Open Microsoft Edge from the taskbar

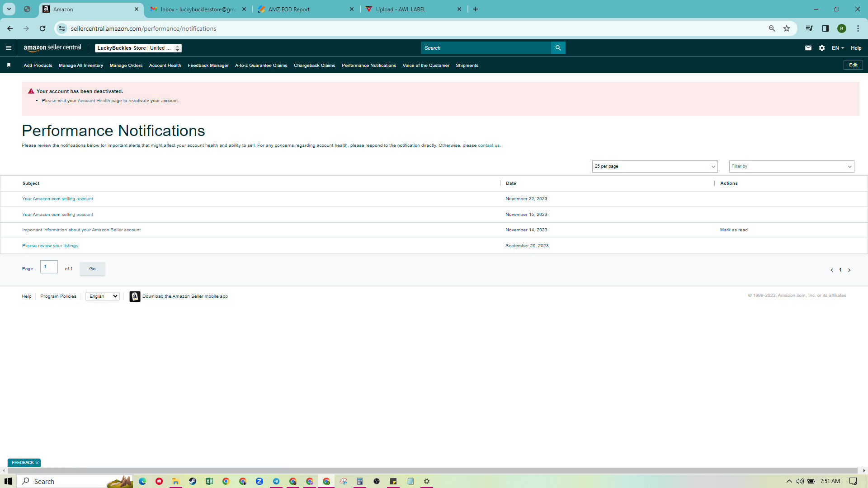click(142, 481)
